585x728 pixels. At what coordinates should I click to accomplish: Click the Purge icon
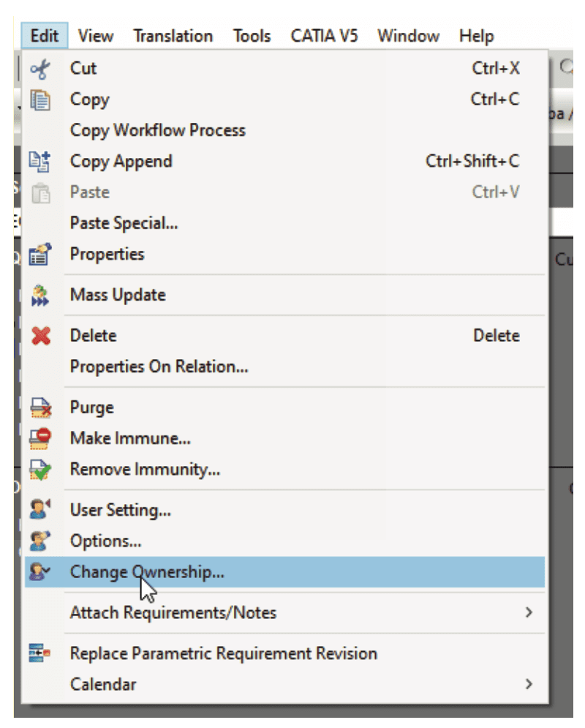[x=40, y=408]
